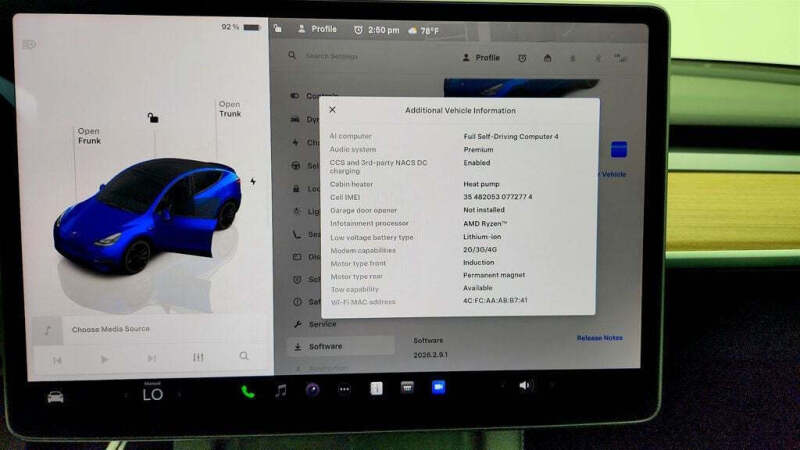Tap the 'Induction' front motor value
The height and width of the screenshot is (450, 800).
(479, 262)
